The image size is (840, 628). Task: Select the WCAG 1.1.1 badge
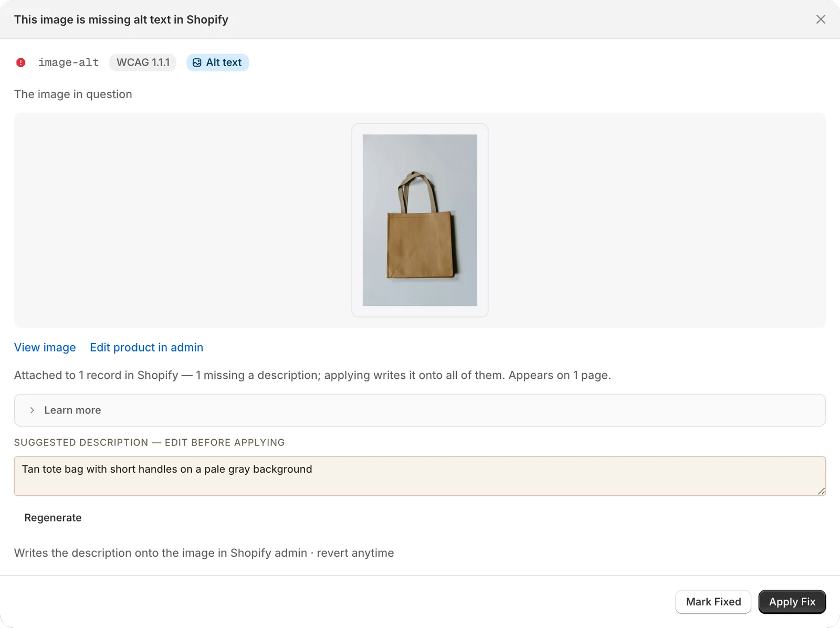(x=143, y=62)
